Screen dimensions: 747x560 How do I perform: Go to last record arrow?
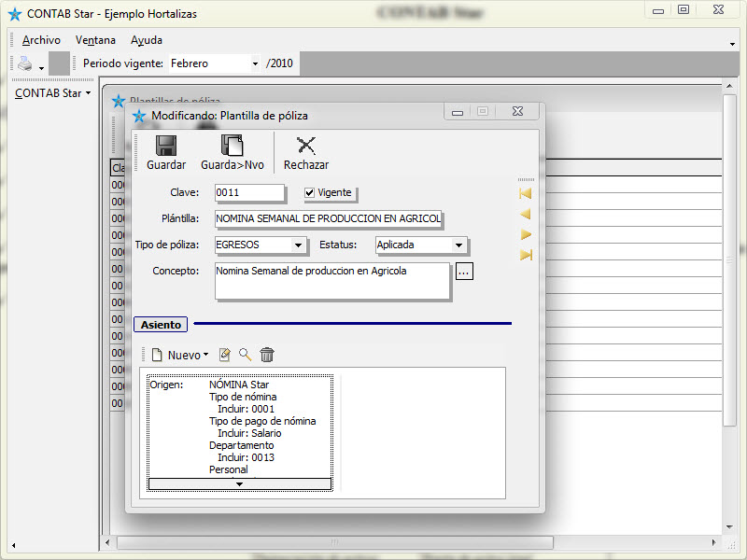(526, 255)
